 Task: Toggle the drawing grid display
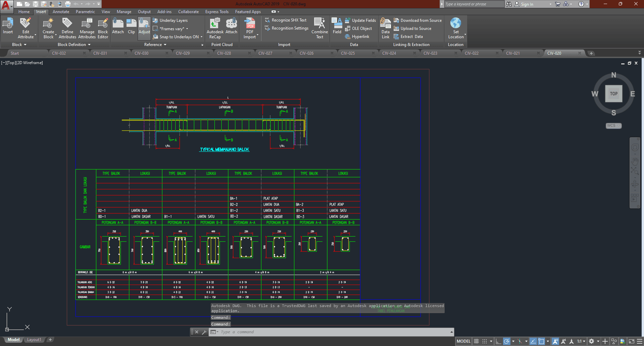[x=476, y=341]
